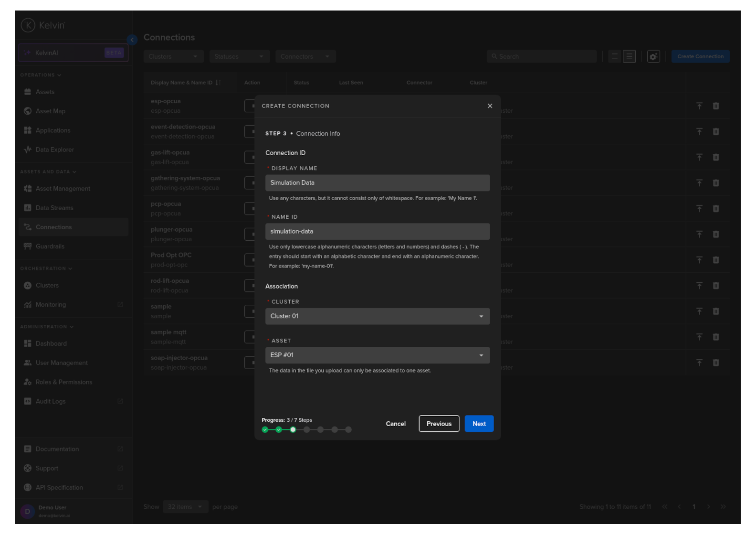
Task: Open the table settings gear icon
Action: coord(653,57)
